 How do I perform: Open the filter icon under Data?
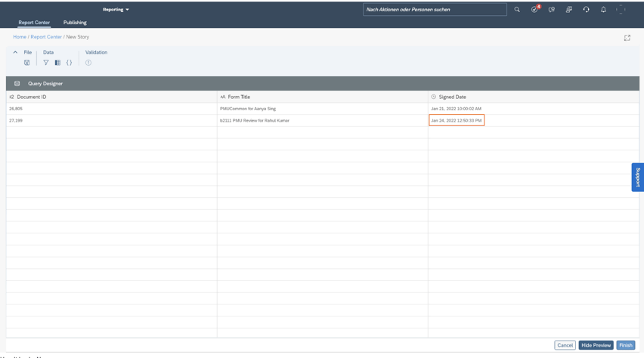[46, 63]
